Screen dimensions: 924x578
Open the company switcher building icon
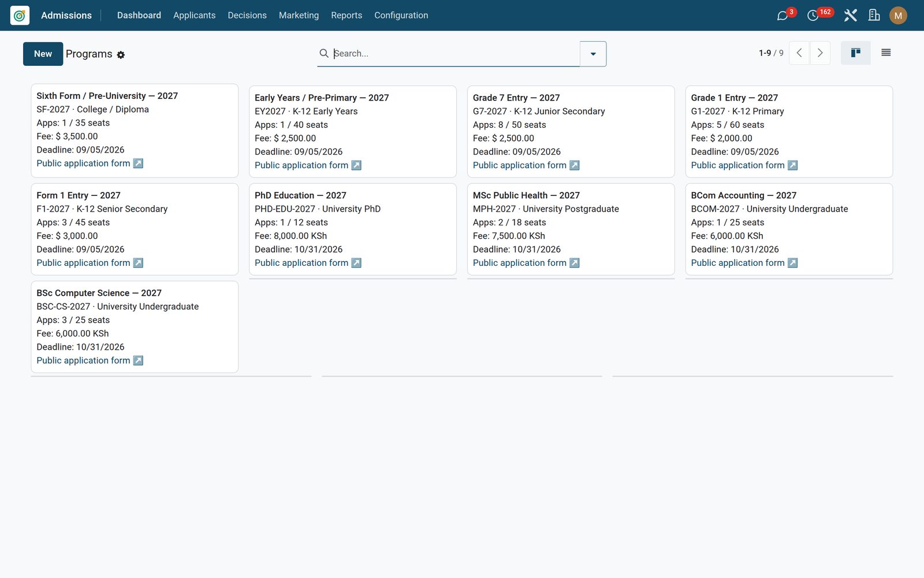click(874, 16)
